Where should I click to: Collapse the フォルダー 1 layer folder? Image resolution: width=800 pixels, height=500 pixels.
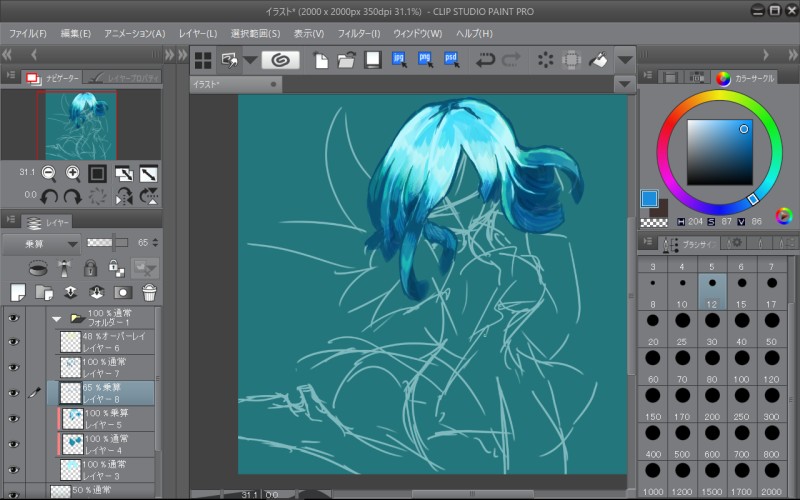[57, 318]
